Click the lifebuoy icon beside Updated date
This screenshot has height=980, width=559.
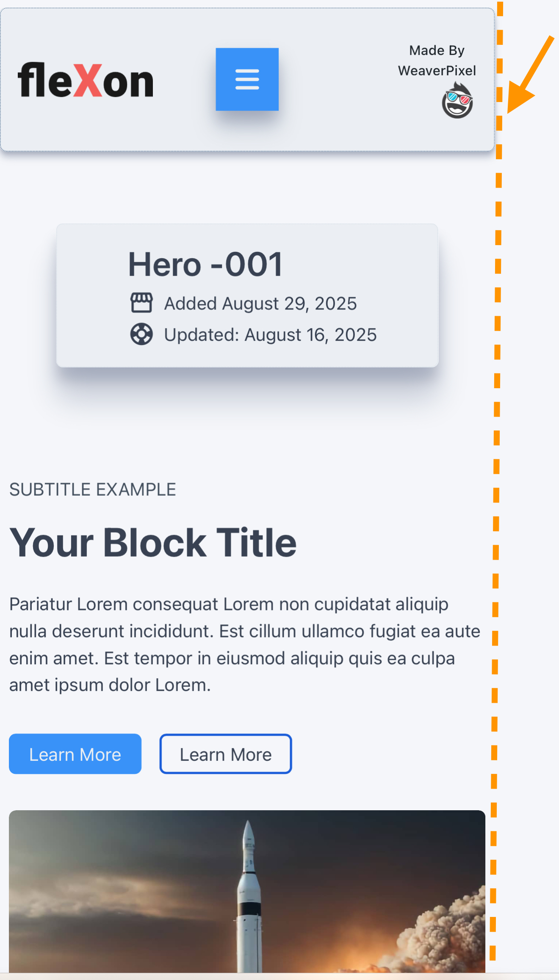pos(141,334)
